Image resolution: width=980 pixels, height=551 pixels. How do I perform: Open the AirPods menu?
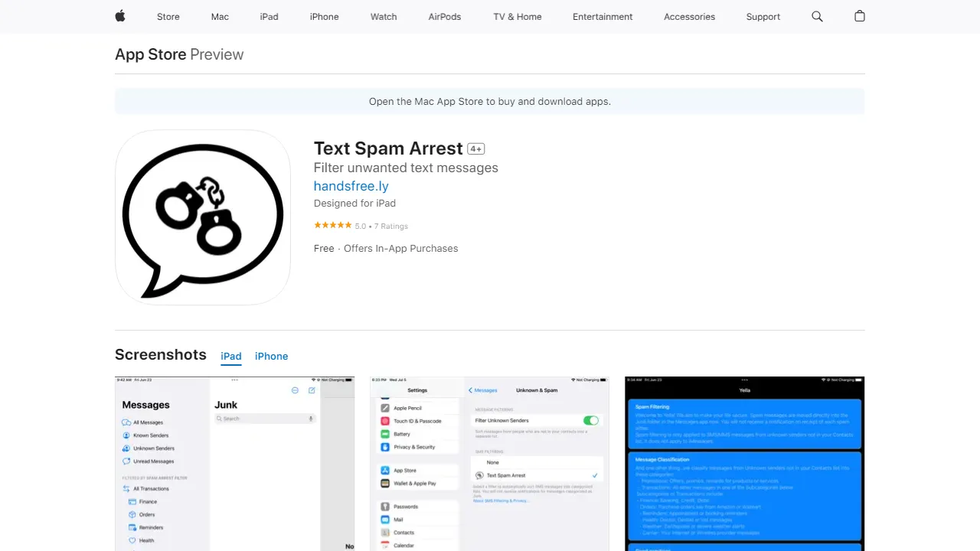[445, 17]
